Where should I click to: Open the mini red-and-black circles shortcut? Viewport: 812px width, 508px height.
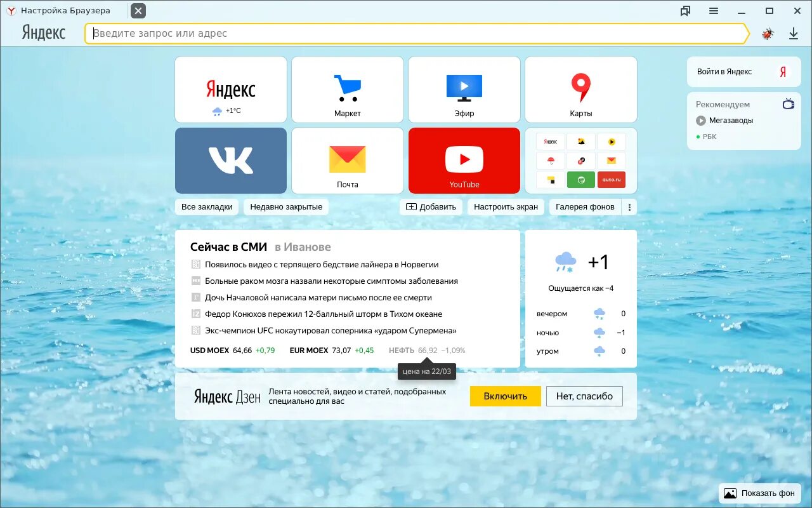581,161
